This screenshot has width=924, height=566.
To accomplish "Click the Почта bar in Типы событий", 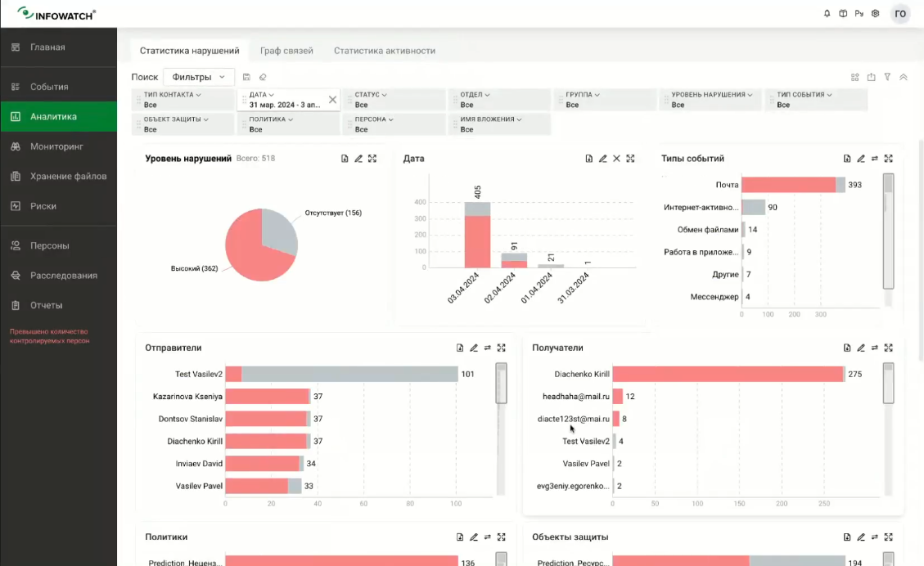I will pyautogui.click(x=793, y=185).
